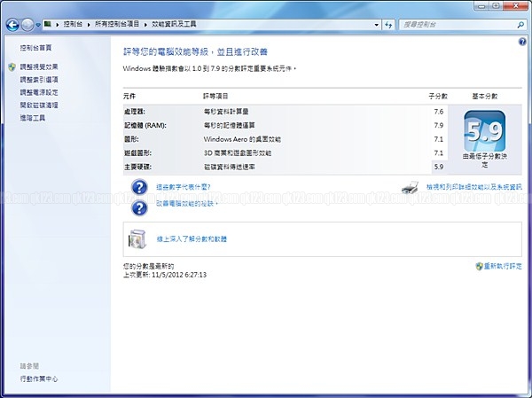This screenshot has width=532, height=398.
Task: Click the 磁碟資料傳送速率 description
Action: (x=230, y=167)
